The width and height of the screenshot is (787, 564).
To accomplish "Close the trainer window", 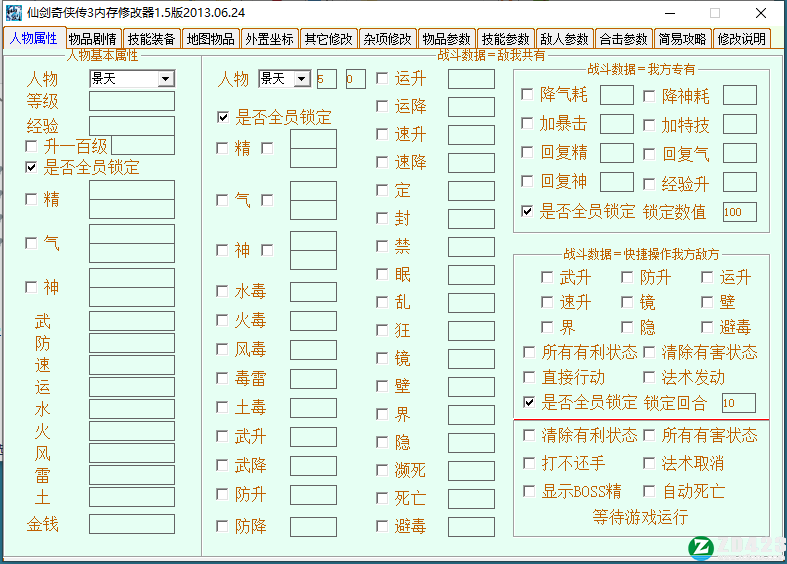I will point(761,13).
